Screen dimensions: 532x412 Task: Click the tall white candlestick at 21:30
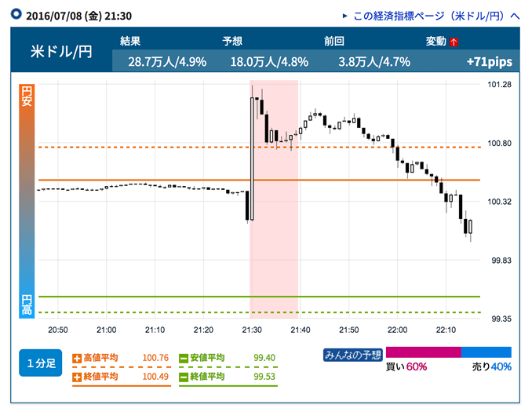pyautogui.click(x=252, y=159)
